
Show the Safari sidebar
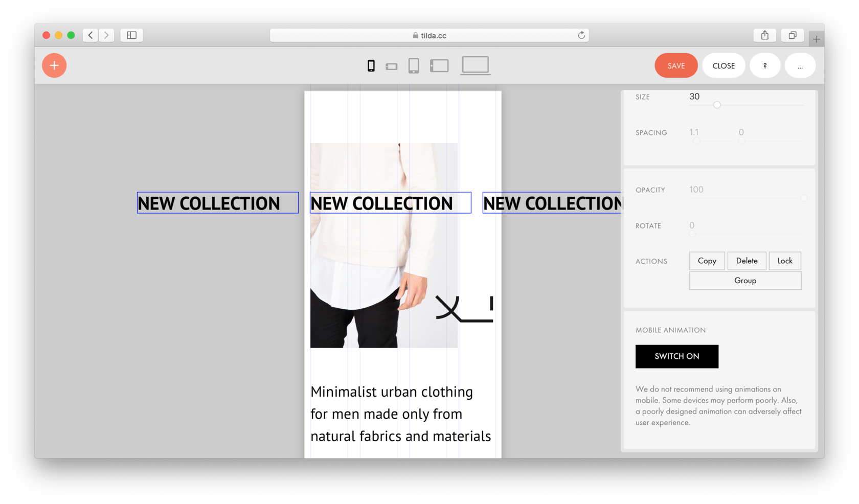pos(132,35)
